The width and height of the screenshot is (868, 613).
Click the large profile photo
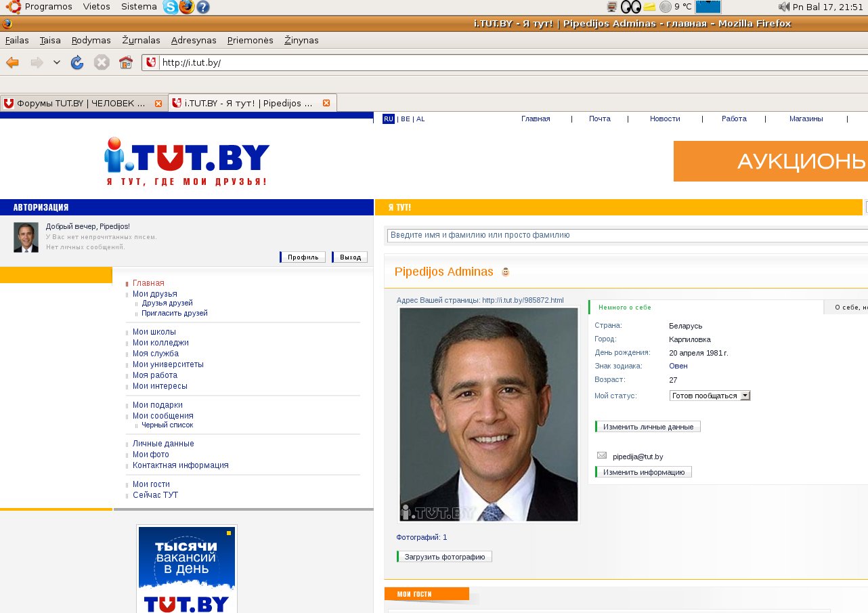click(x=489, y=415)
